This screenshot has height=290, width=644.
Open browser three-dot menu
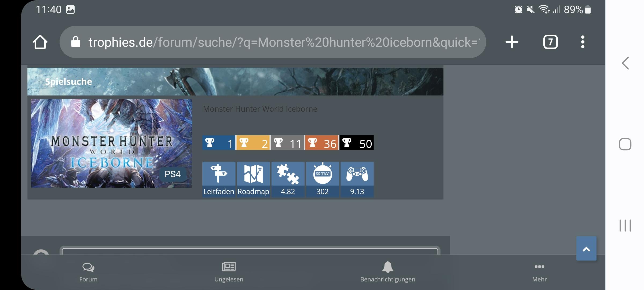click(583, 42)
